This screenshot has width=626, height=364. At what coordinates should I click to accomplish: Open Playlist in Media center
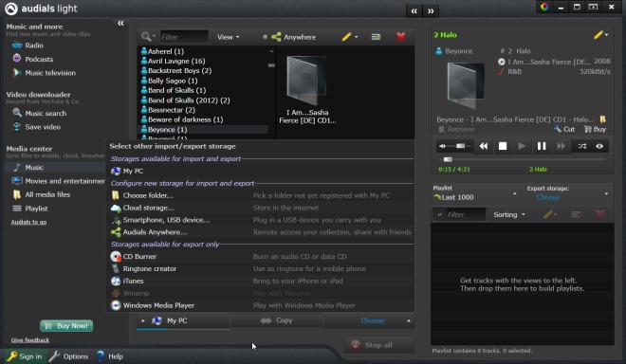pos(30,209)
